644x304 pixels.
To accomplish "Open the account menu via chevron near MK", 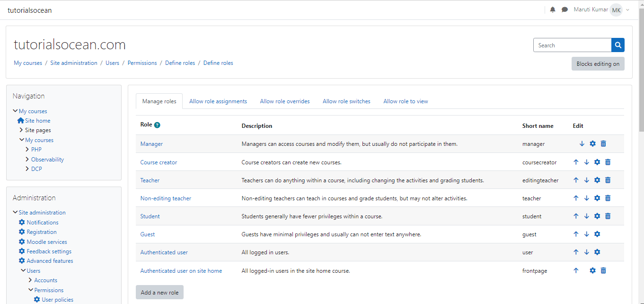I will pyautogui.click(x=627, y=9).
